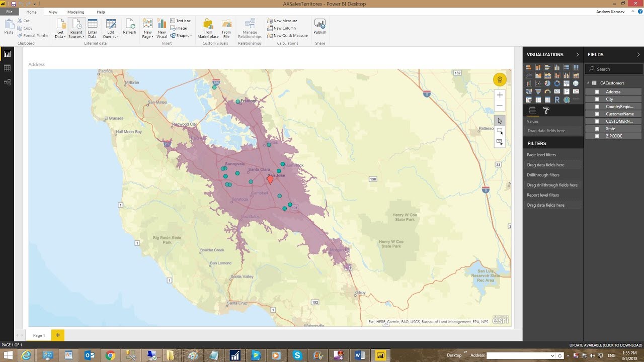The height and width of the screenshot is (362, 644).
Task: Switch to Report view in left sidebar
Action: (x=7, y=54)
